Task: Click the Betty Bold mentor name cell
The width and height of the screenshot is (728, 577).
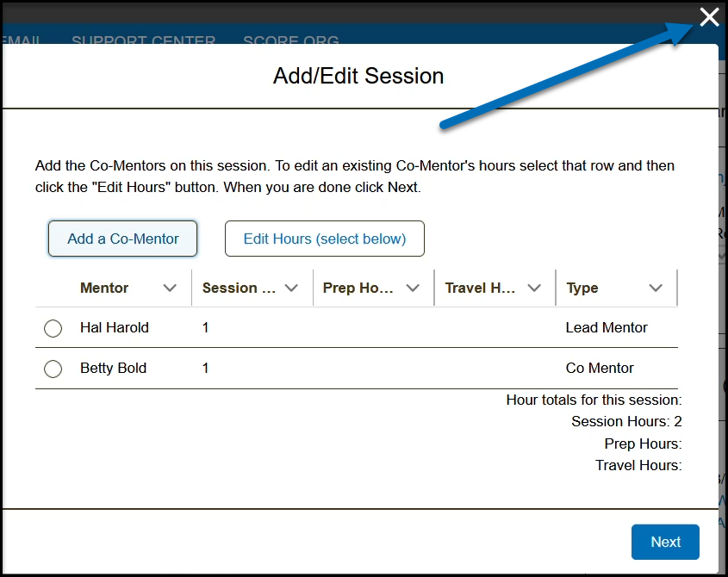Action: 113,368
